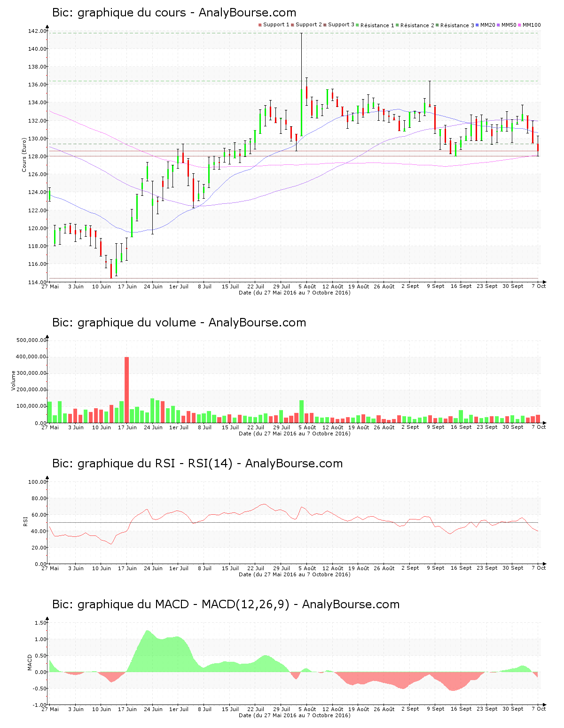The height and width of the screenshot is (728, 564).
Task: Toggle the Support 2 legend marker
Action: (293, 24)
